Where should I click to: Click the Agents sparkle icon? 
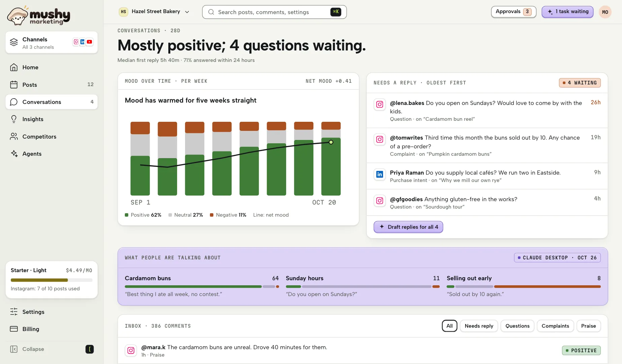tap(14, 153)
